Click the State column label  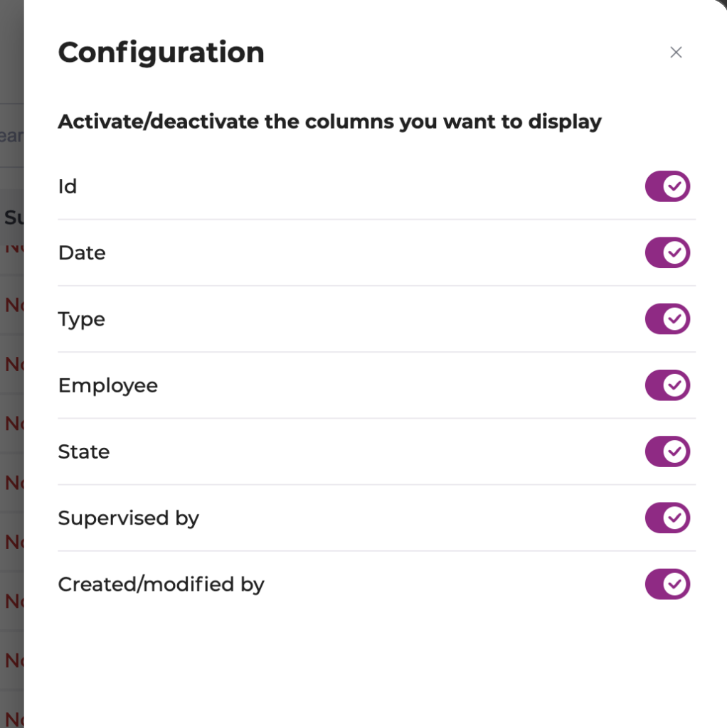point(84,452)
